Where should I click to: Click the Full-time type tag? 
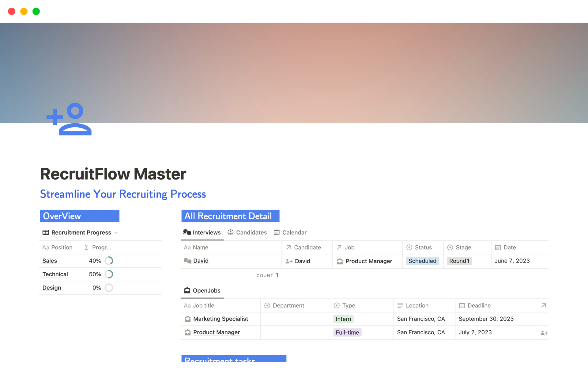click(347, 332)
